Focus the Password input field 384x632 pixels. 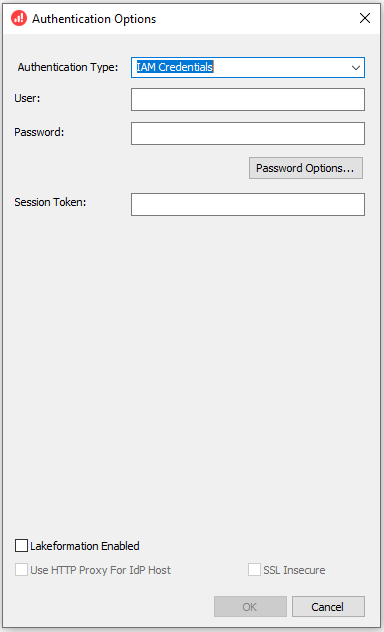click(248, 133)
